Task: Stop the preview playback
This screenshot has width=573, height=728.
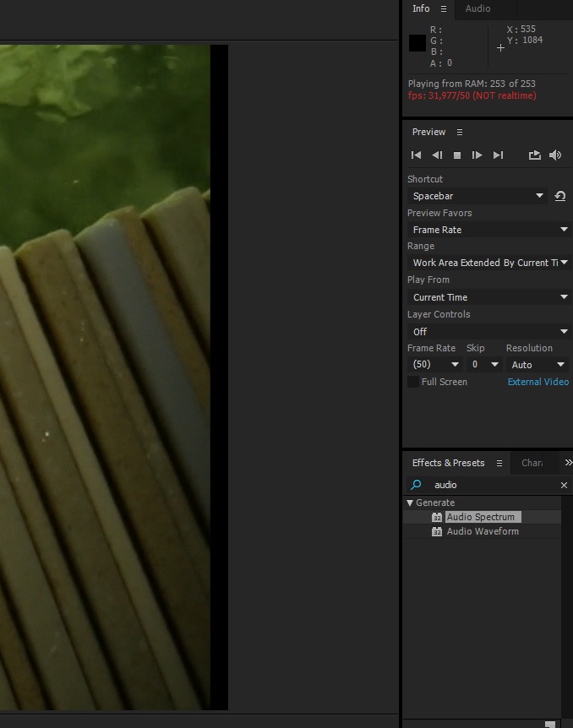Action: tap(457, 155)
